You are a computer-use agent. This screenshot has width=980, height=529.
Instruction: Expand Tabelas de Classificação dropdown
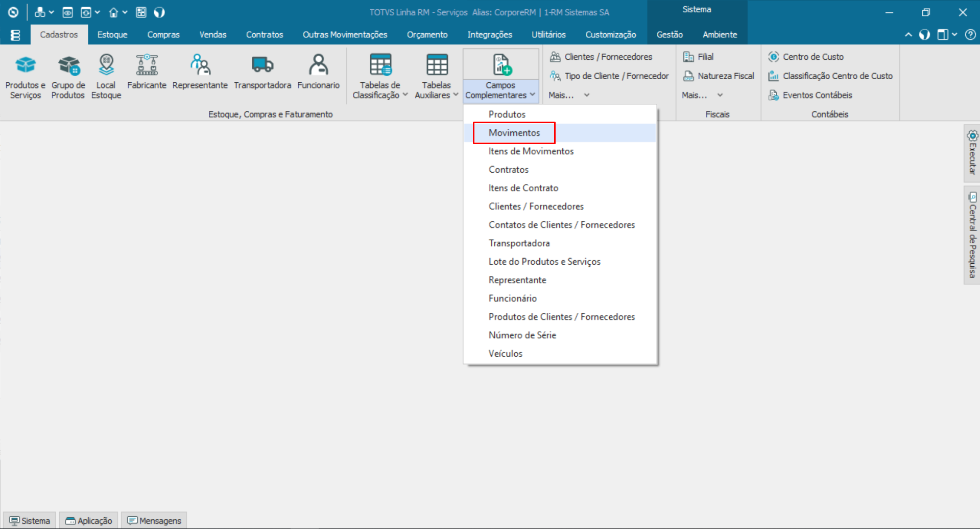[x=380, y=90]
